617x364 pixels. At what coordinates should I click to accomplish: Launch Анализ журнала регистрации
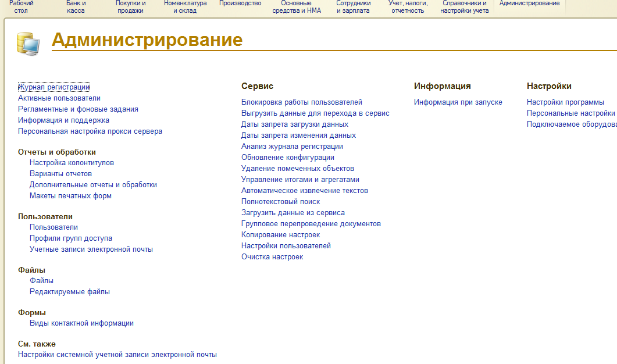coord(292,146)
